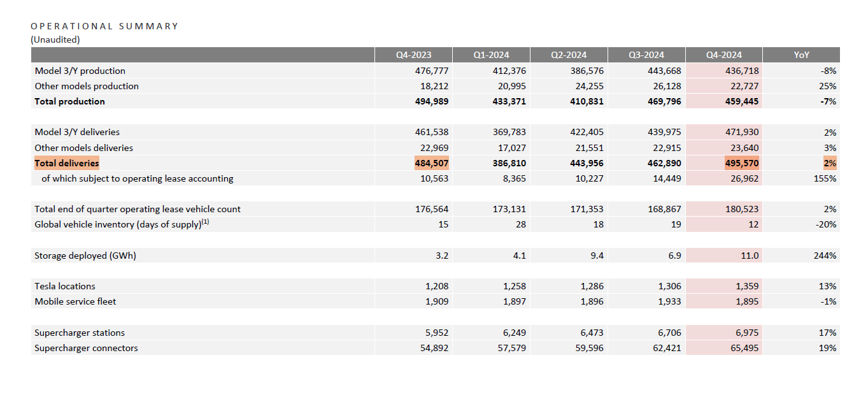The image size is (868, 418).
Task: Click the Other models deliveries label
Action: click(84, 148)
